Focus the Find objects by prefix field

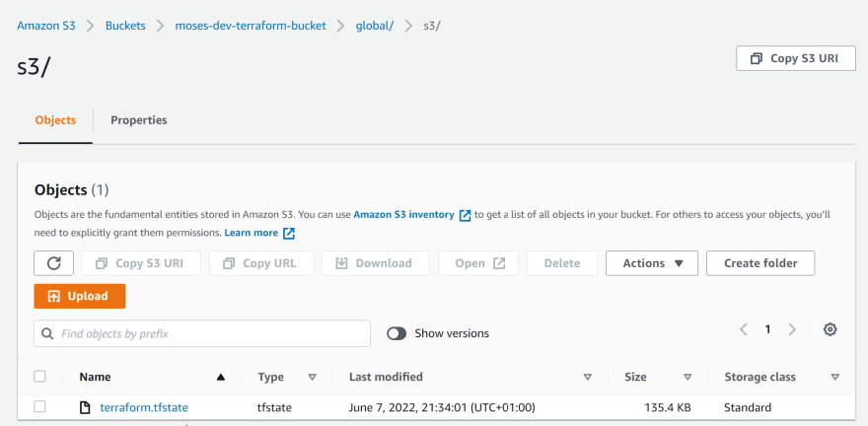[202, 333]
